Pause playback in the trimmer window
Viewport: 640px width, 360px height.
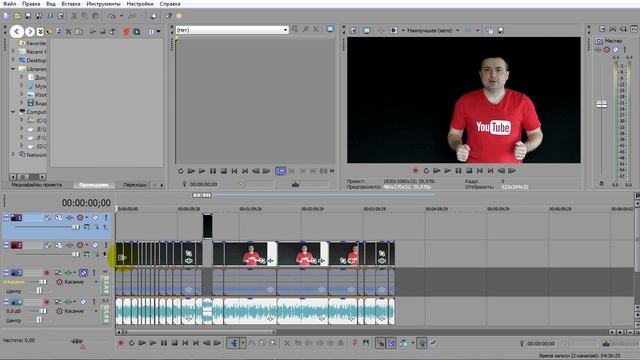pos(213,171)
